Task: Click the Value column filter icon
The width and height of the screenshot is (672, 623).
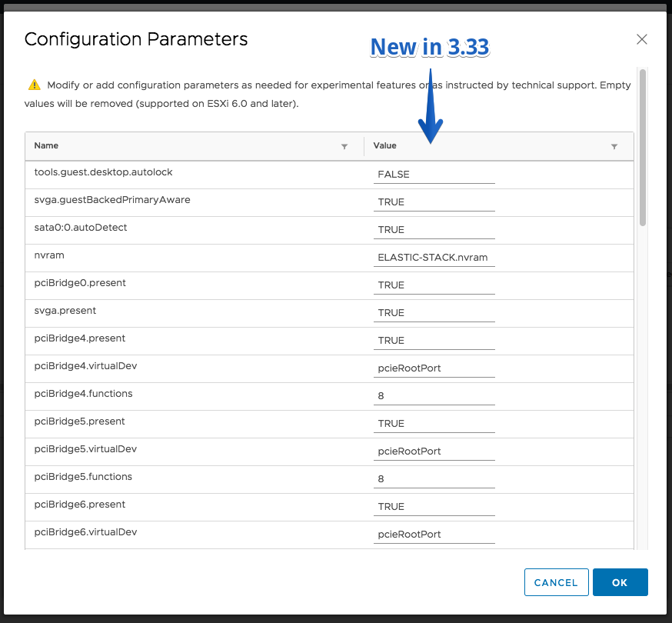Action: pyautogui.click(x=614, y=147)
